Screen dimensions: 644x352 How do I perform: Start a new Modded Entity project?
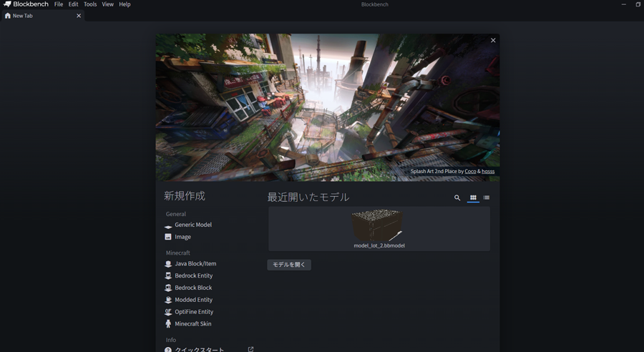(x=193, y=300)
